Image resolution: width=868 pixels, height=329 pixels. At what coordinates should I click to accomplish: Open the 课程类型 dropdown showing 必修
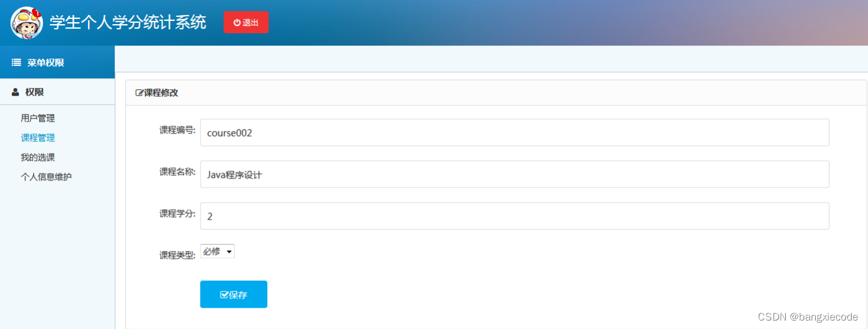pos(217,251)
